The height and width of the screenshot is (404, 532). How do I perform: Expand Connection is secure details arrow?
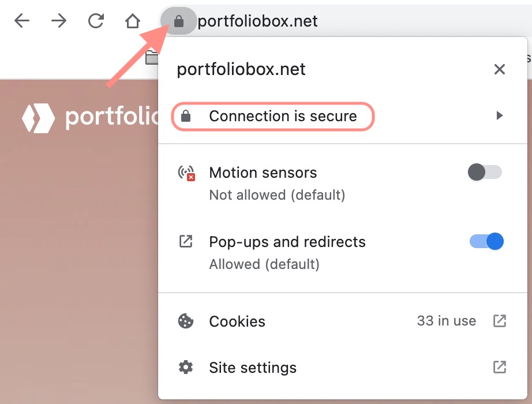point(500,116)
